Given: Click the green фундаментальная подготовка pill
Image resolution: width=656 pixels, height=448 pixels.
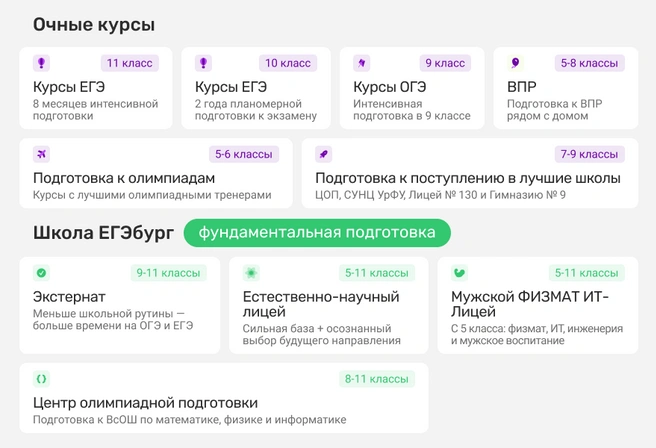Looking at the screenshot, I should pos(317,233).
